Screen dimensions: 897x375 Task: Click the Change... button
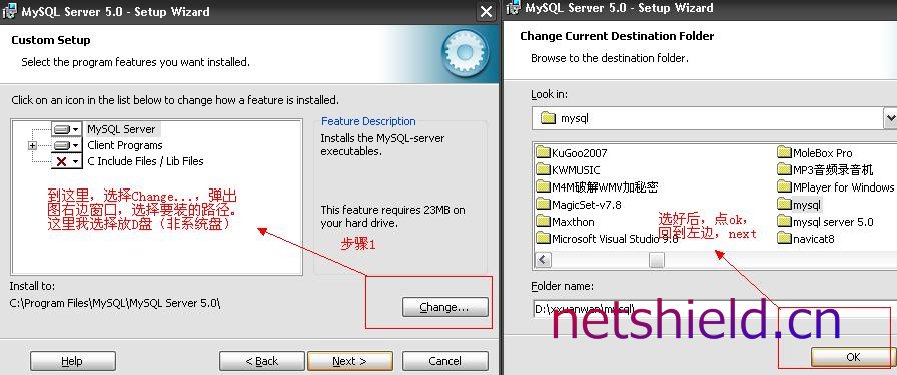pos(445,307)
